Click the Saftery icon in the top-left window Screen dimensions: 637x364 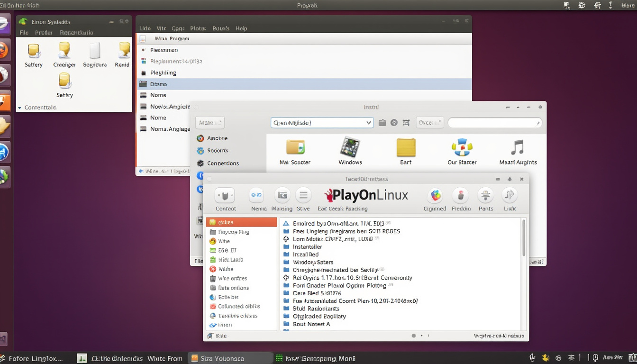point(34,50)
